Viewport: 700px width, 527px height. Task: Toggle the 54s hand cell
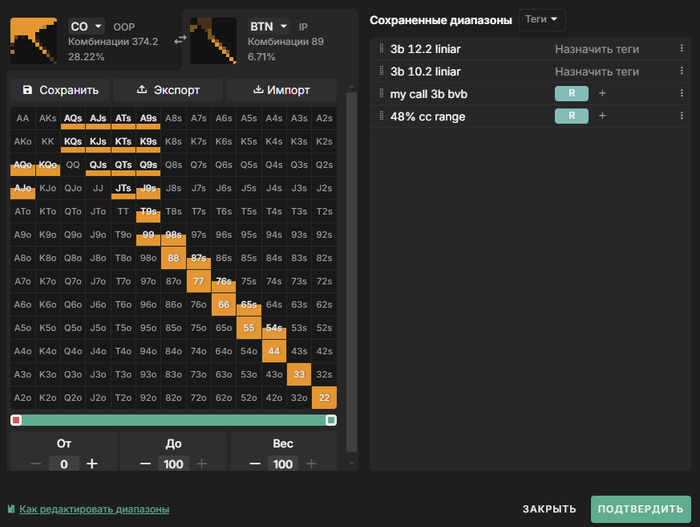274,328
